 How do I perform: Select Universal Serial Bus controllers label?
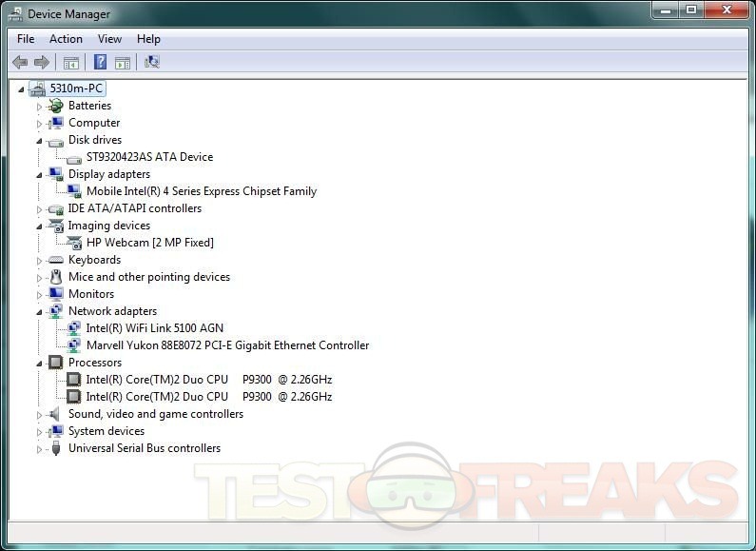[145, 448]
